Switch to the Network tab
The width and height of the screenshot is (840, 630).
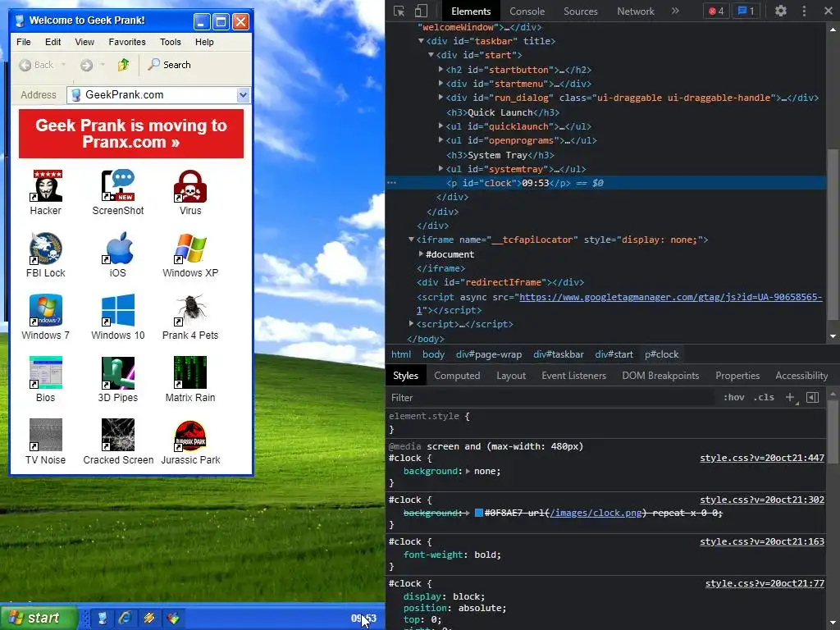(x=636, y=11)
